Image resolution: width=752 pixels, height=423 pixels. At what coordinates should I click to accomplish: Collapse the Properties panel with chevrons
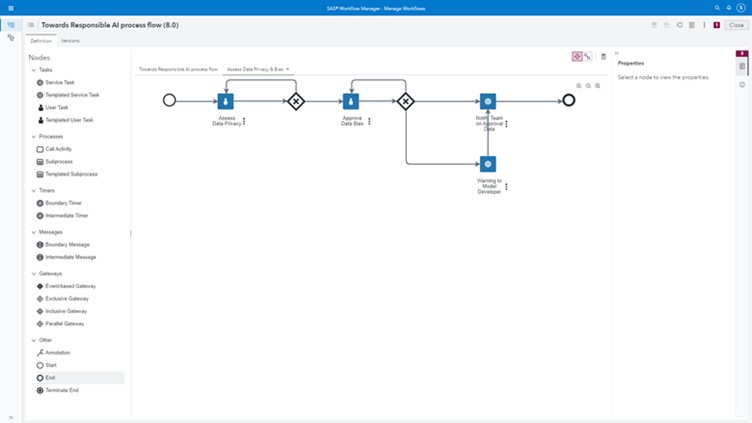tap(616, 53)
